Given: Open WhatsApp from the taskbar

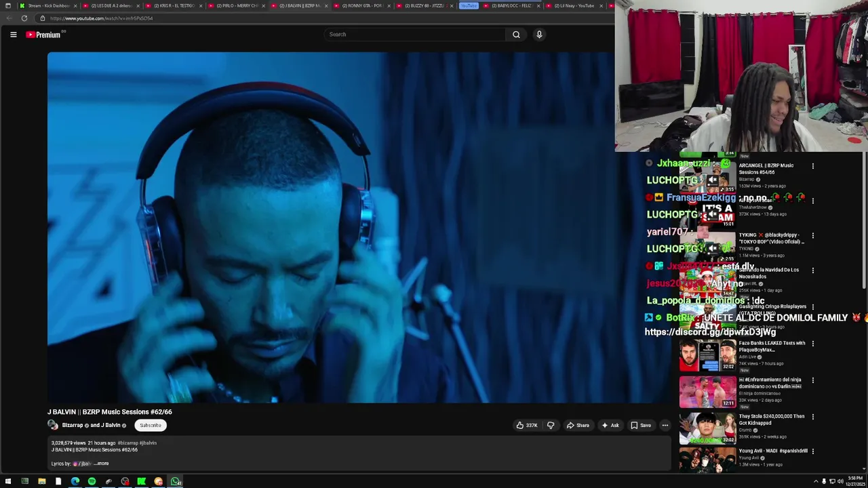Looking at the screenshot, I should 176,482.
